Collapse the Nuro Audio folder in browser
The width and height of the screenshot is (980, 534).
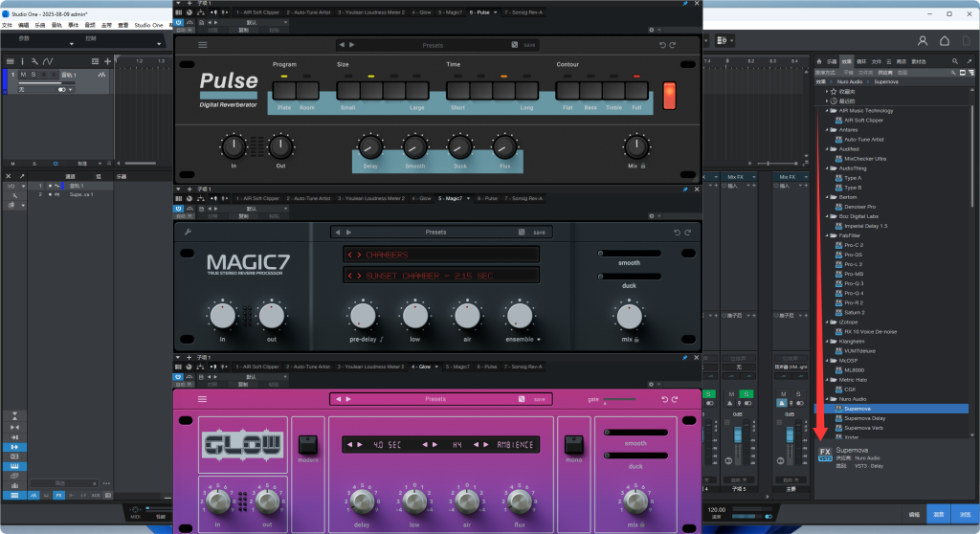tap(827, 399)
